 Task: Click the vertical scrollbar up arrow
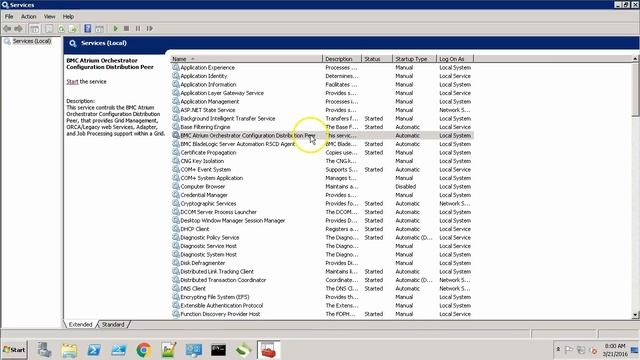click(635, 59)
